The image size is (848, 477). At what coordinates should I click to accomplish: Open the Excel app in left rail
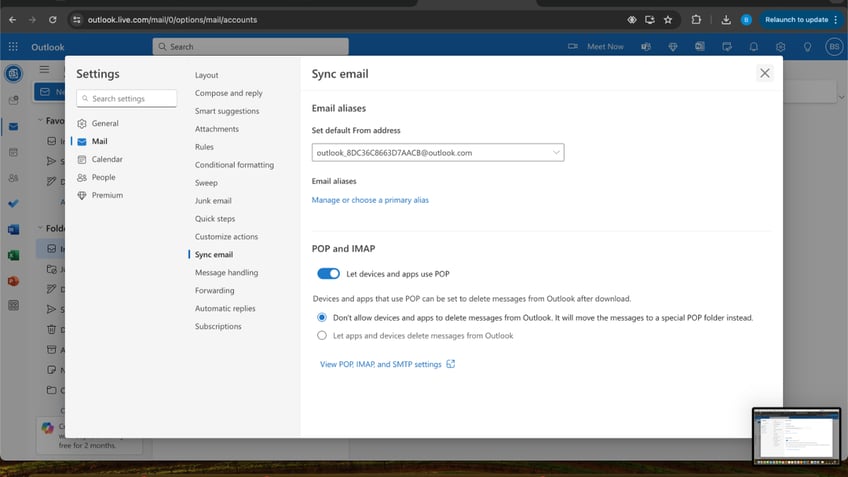[14, 255]
